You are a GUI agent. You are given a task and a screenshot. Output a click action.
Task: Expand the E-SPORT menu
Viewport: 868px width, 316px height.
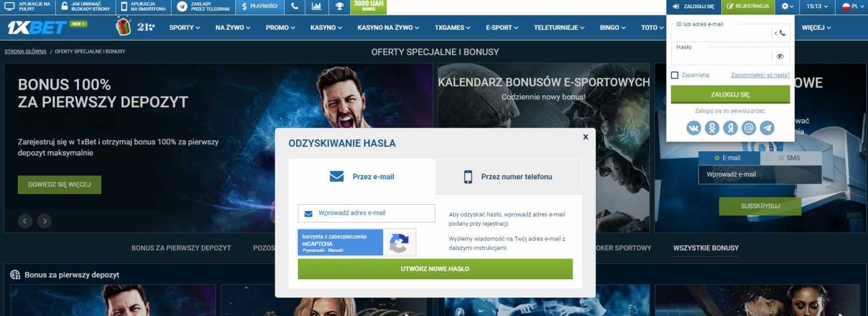click(502, 28)
